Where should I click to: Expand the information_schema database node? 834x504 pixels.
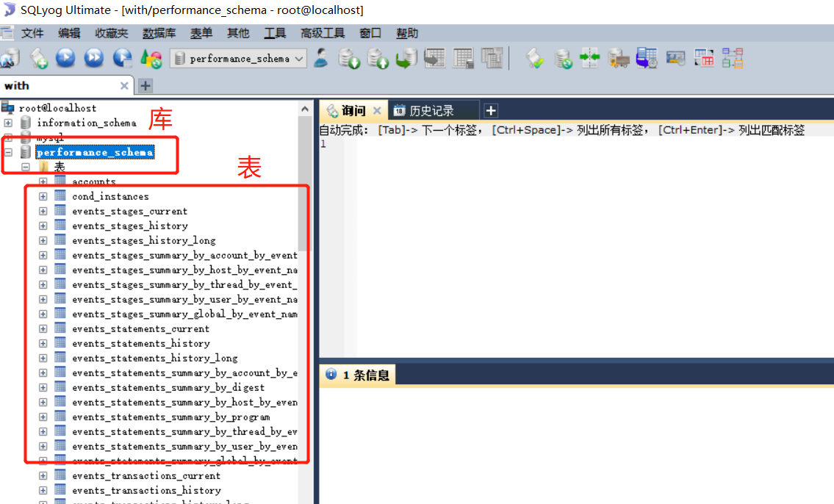8,123
